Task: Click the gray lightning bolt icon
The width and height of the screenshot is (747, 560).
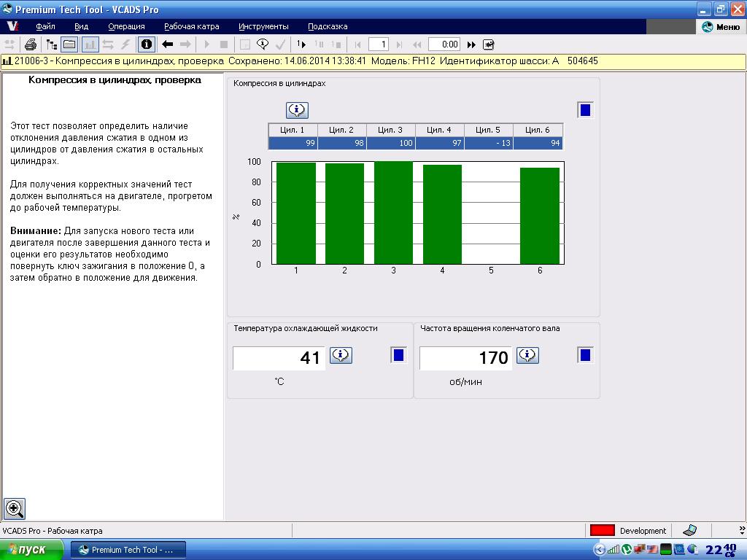Action: (x=125, y=44)
